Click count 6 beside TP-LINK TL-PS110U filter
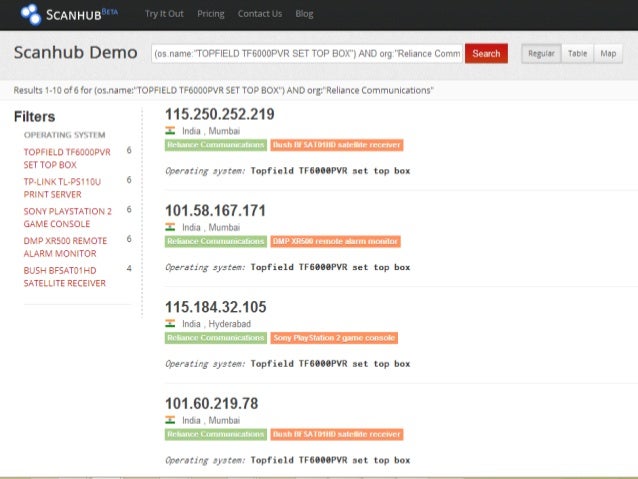Image resolution: width=638 pixels, height=479 pixels. tap(129, 180)
